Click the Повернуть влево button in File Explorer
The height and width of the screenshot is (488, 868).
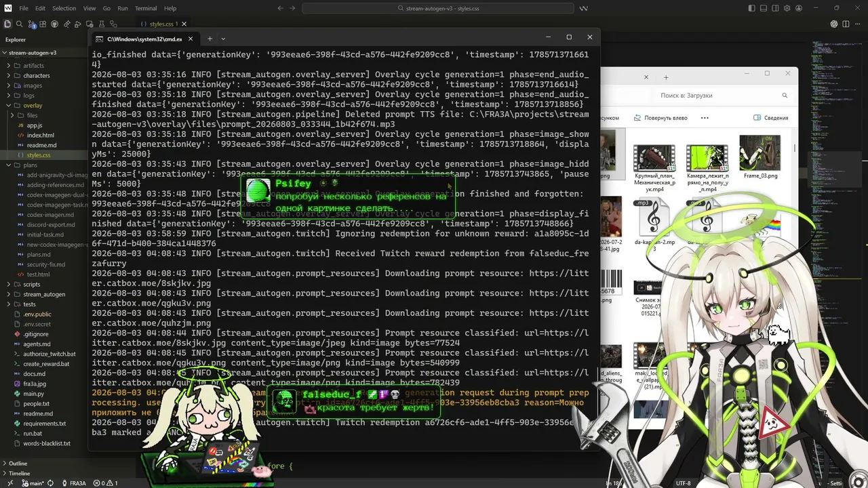(x=660, y=118)
